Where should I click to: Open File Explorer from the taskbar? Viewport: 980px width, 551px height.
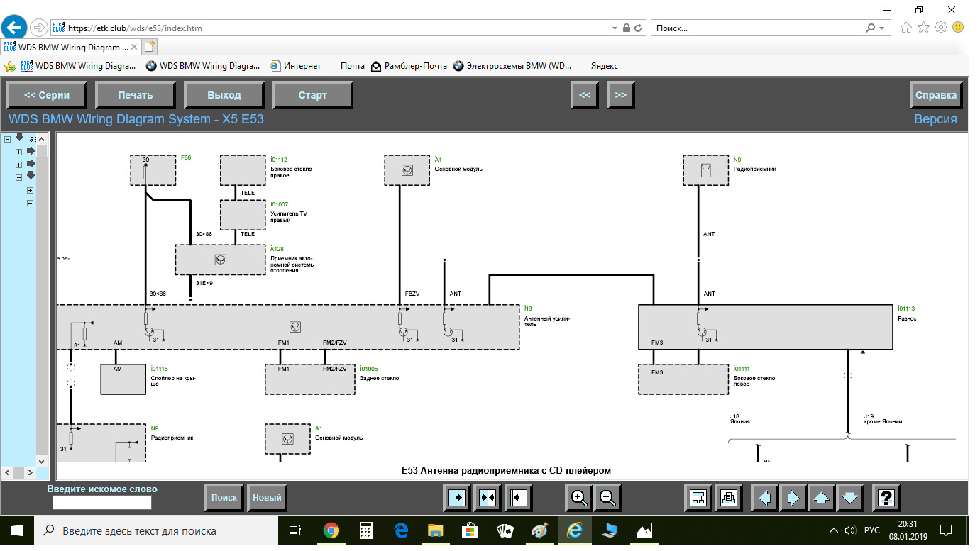(436, 530)
